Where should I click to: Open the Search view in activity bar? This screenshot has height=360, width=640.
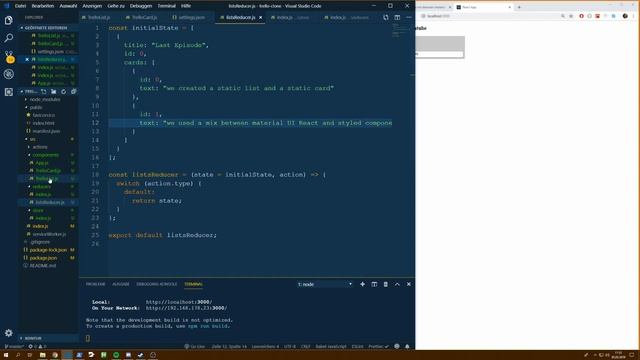click(9, 38)
